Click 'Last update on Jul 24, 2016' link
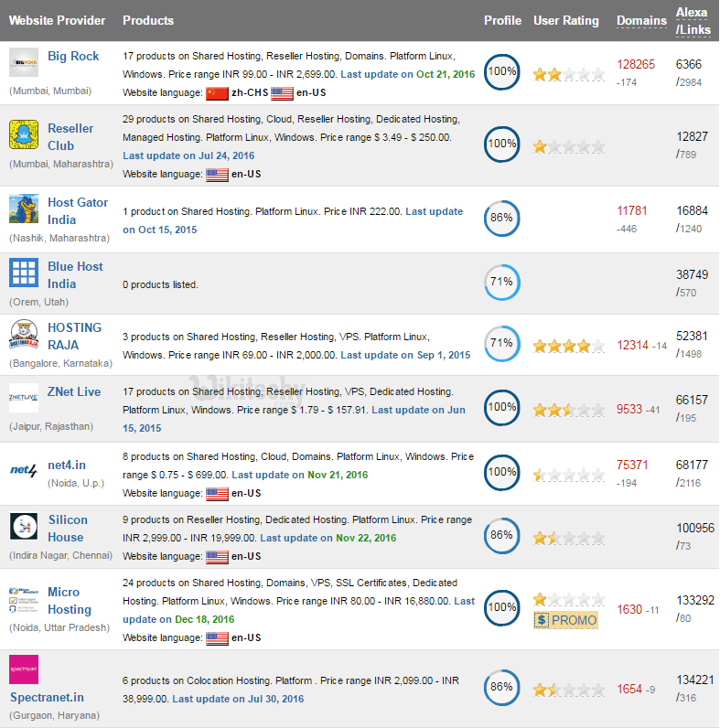720x728 pixels. 188,155
